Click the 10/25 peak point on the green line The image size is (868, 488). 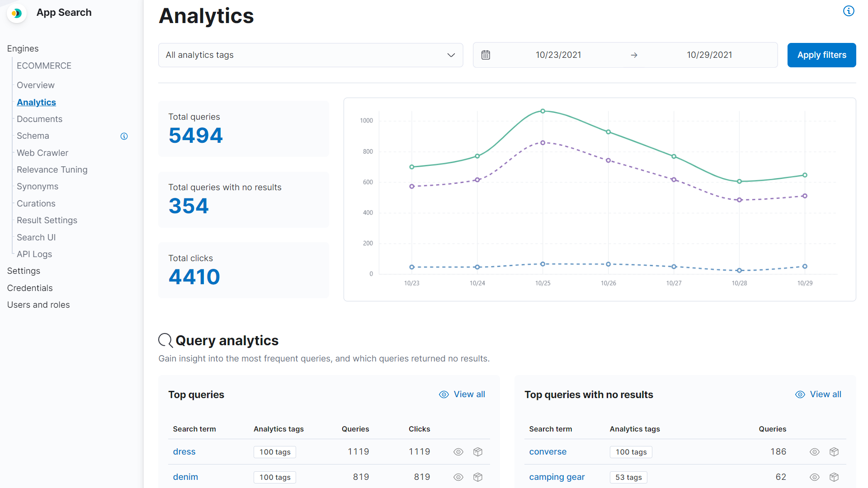[x=543, y=111]
